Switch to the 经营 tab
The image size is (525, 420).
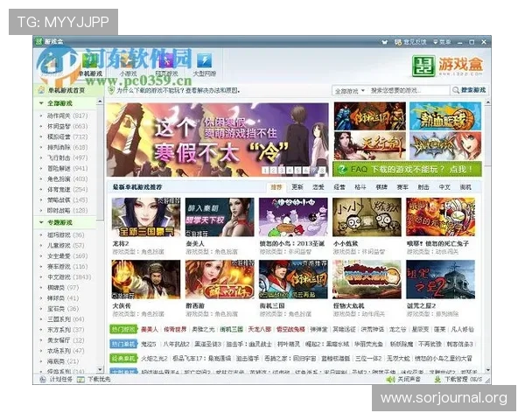pos(339,187)
